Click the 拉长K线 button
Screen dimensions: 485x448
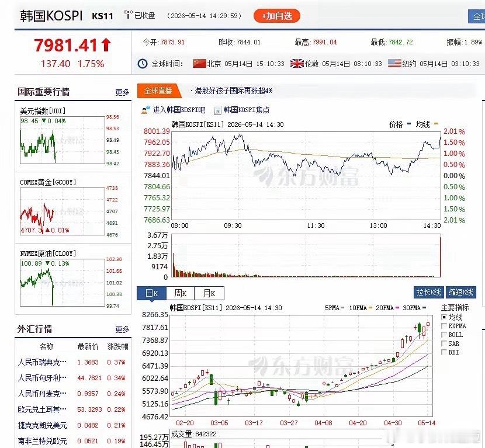coord(429,292)
